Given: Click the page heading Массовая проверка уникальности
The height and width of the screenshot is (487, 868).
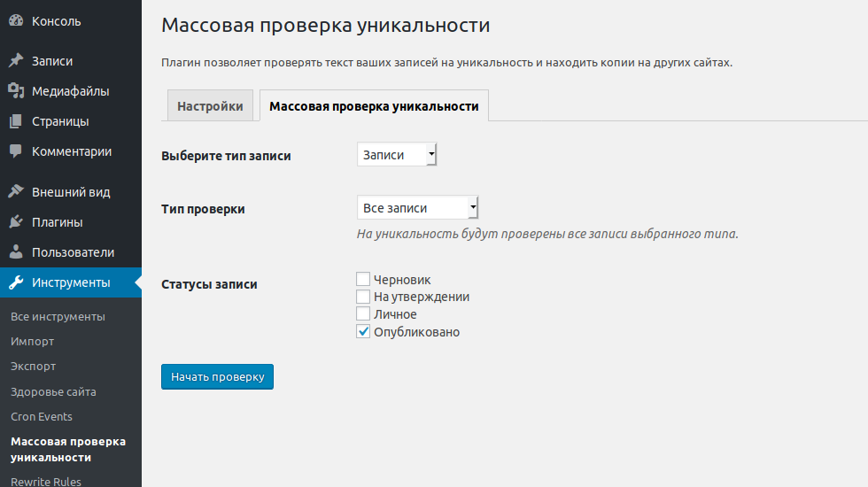Looking at the screenshot, I should pos(326,26).
